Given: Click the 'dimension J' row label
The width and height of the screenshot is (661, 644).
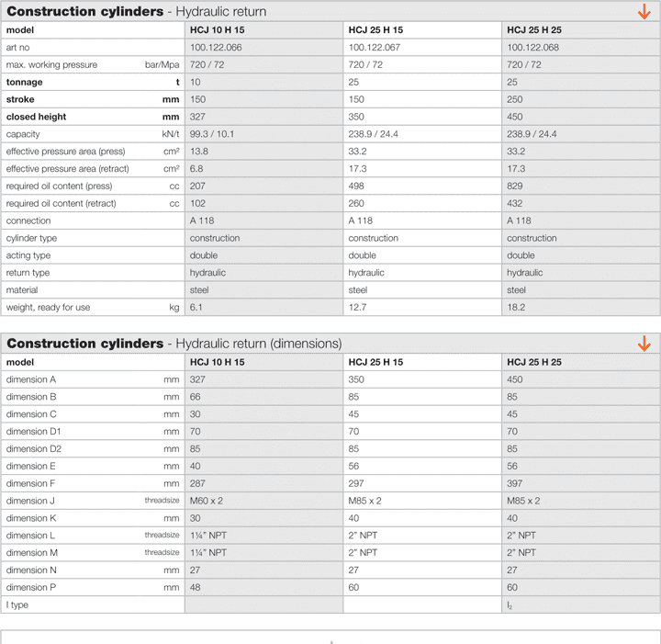Looking at the screenshot, I should [31, 501].
